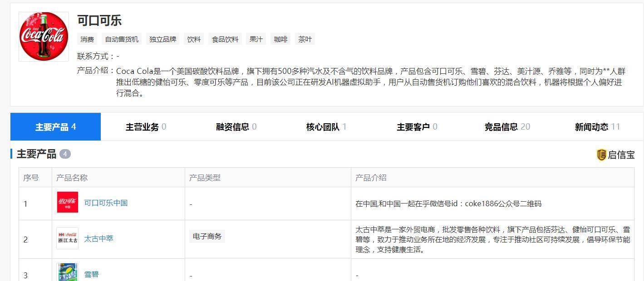644x281 pixels.
Task: Click the 食品饮料 tag
Action: 225,39
